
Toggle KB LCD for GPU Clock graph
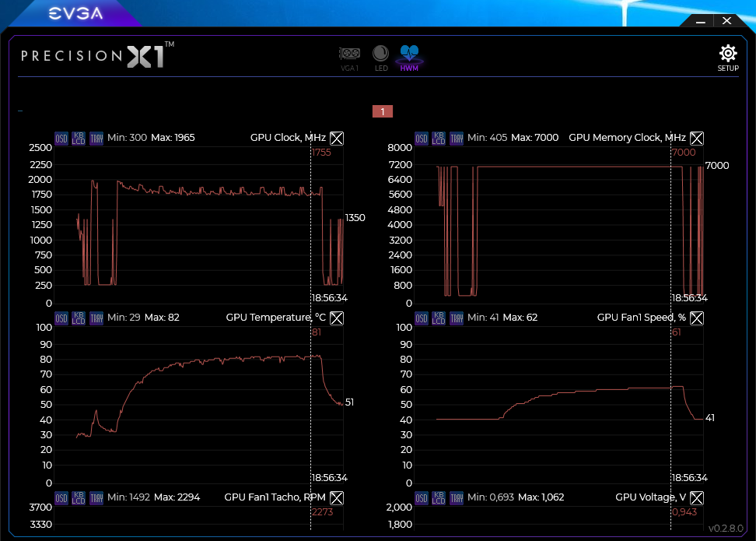pyautogui.click(x=79, y=139)
